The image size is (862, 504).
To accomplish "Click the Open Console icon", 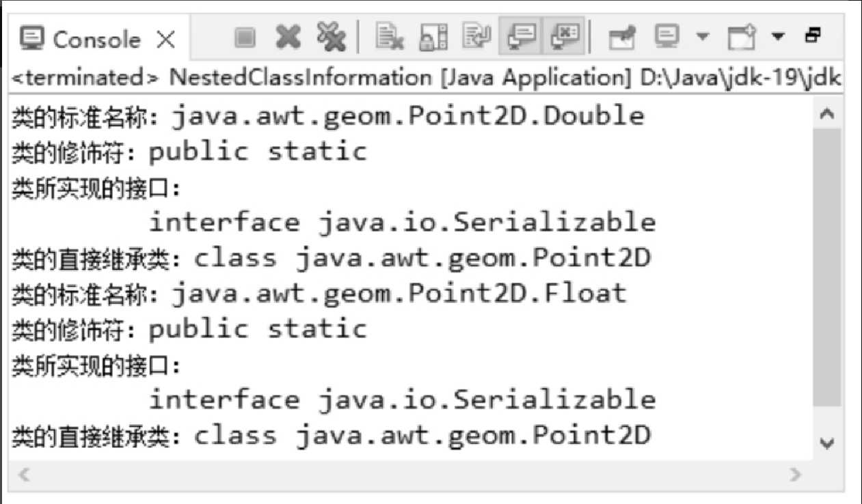I will pos(741,38).
